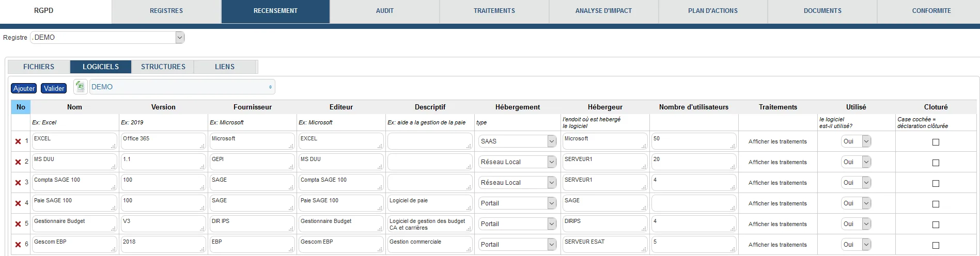This screenshot has width=980, height=256.
Task: Click the Hébergeur field SERVEUR ESAT
Action: 605,245
